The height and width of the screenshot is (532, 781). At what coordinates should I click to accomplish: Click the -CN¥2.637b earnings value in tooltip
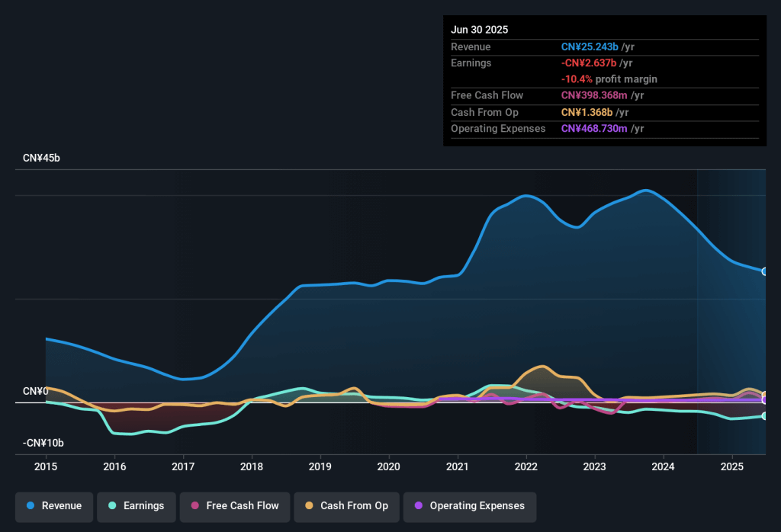589,63
